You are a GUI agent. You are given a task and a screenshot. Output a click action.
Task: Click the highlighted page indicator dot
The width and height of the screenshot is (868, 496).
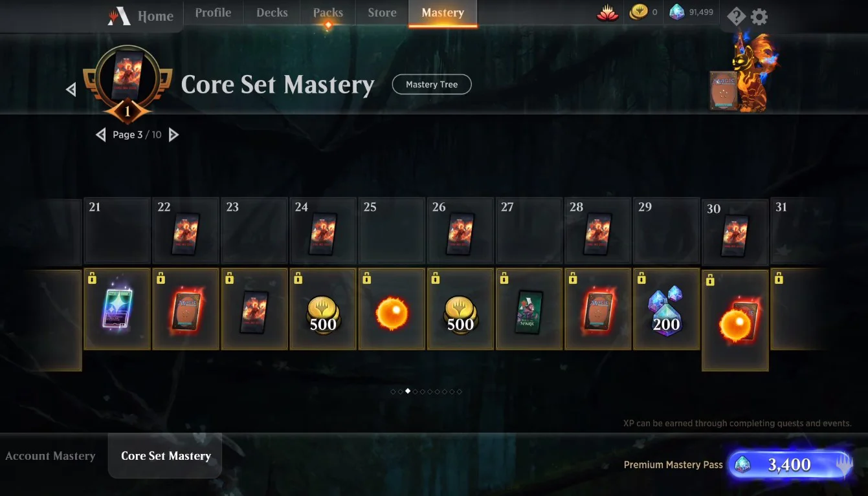click(x=408, y=391)
